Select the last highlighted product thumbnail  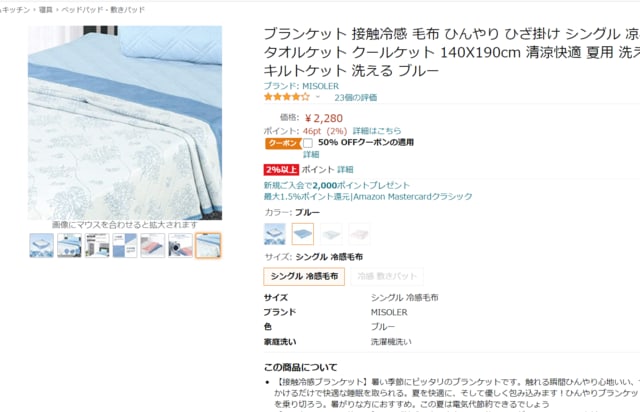(208, 245)
